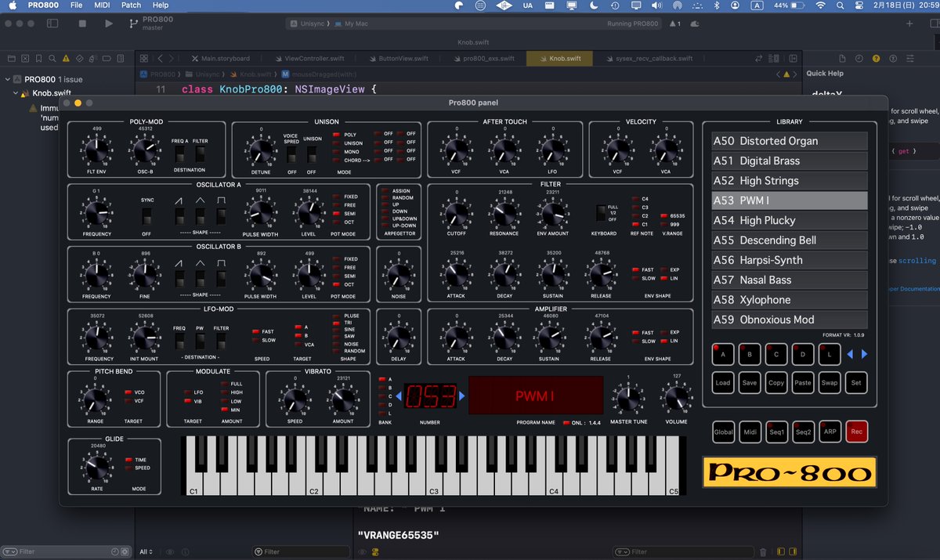This screenshot has width=940, height=560.
Task: Click the red Rec button
Action: 856,432
